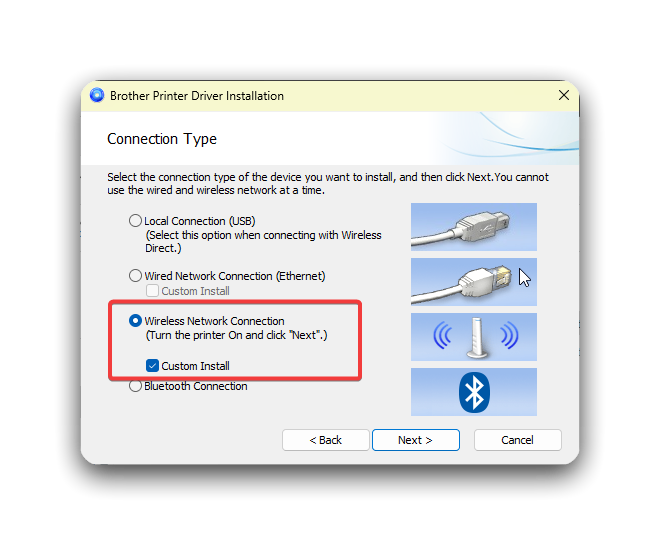Click the Wireless Network Connection label text
The height and width of the screenshot is (545, 660).
pyautogui.click(x=214, y=321)
